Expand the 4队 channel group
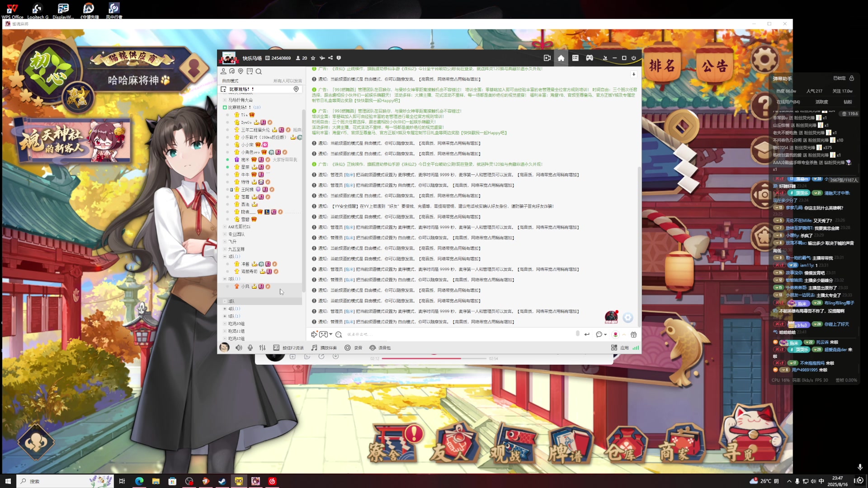The width and height of the screenshot is (868, 488). click(225, 309)
